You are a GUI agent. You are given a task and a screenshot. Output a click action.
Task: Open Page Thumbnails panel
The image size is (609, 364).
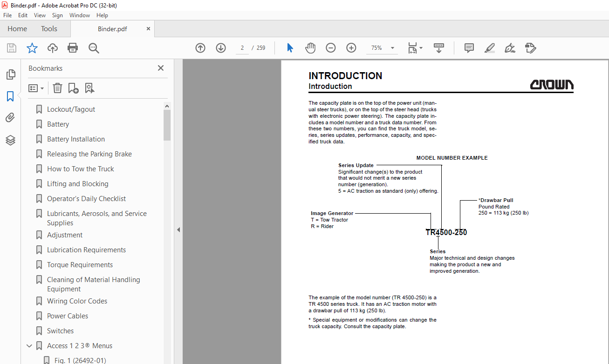click(10, 74)
